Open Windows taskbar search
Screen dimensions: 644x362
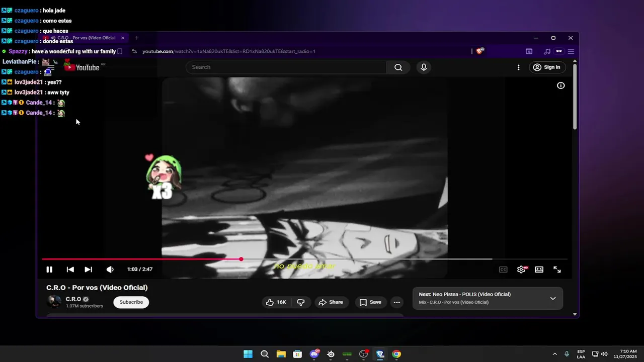[x=265, y=354]
